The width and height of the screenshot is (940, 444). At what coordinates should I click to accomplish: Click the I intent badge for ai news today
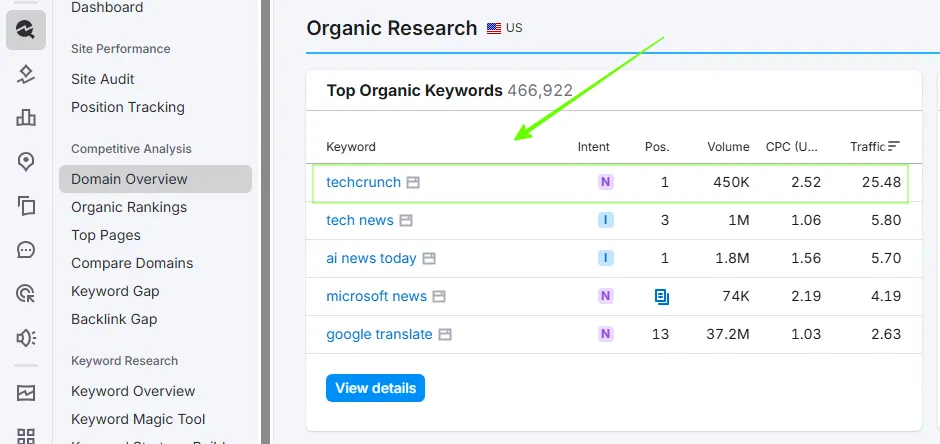[x=605, y=258]
